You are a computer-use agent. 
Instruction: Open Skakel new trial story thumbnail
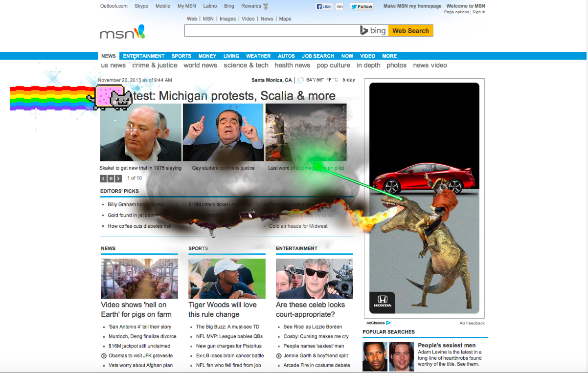tap(140, 132)
